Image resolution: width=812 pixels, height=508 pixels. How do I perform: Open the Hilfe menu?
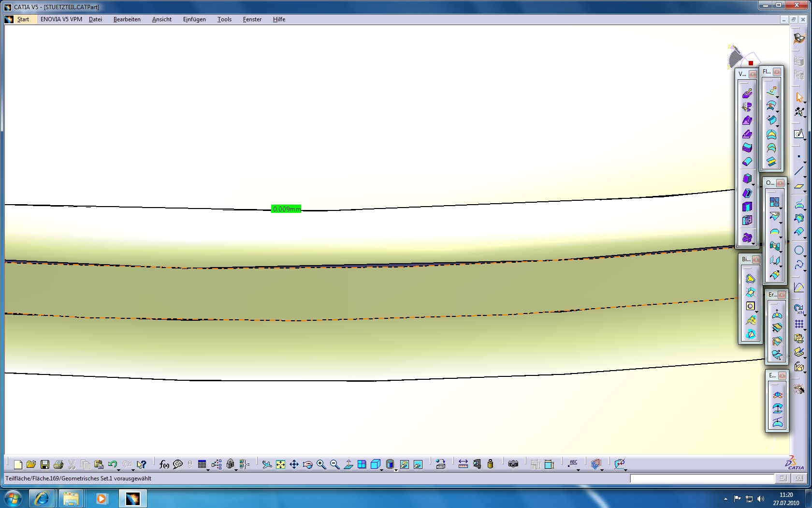(x=279, y=19)
